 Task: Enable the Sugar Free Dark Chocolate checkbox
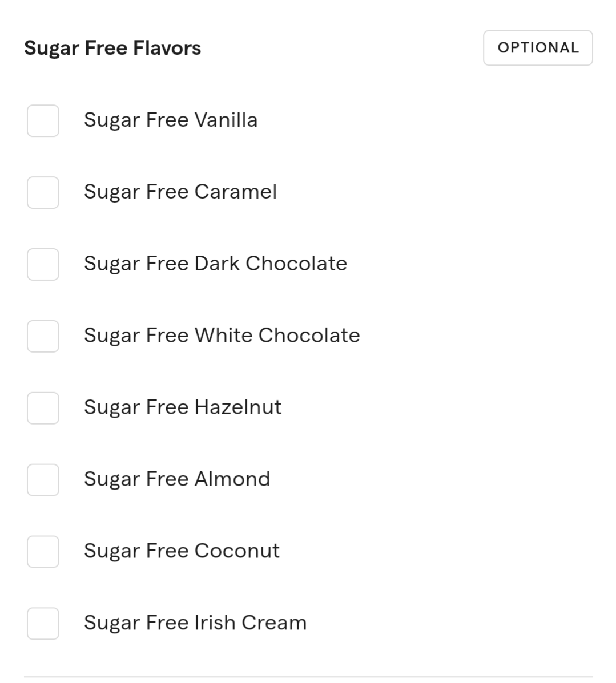click(43, 264)
